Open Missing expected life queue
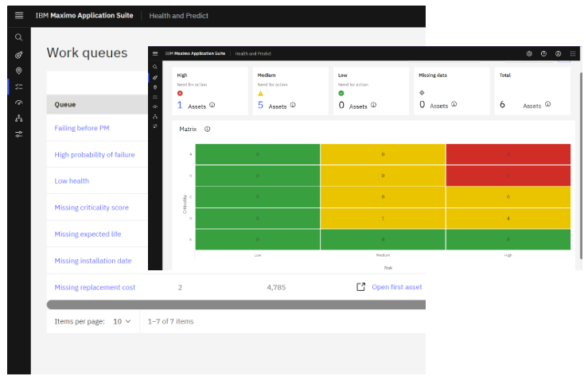Image resolution: width=588 pixels, height=376 pixels. (88, 234)
